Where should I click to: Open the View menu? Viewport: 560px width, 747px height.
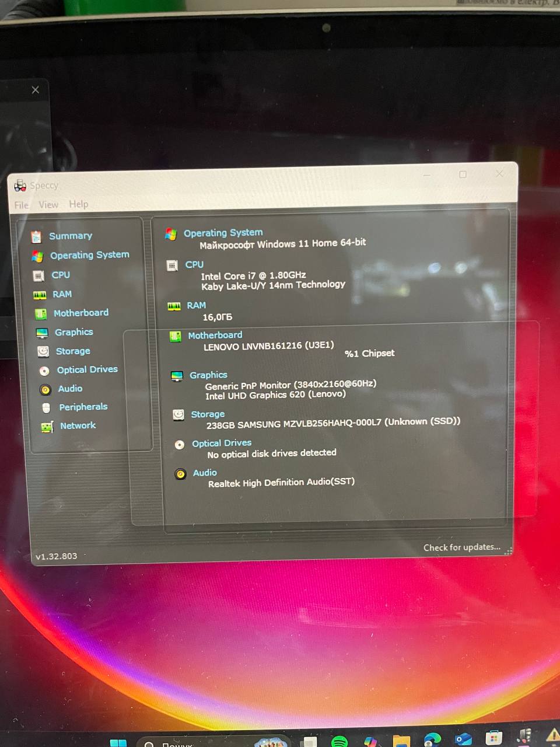[x=48, y=205]
